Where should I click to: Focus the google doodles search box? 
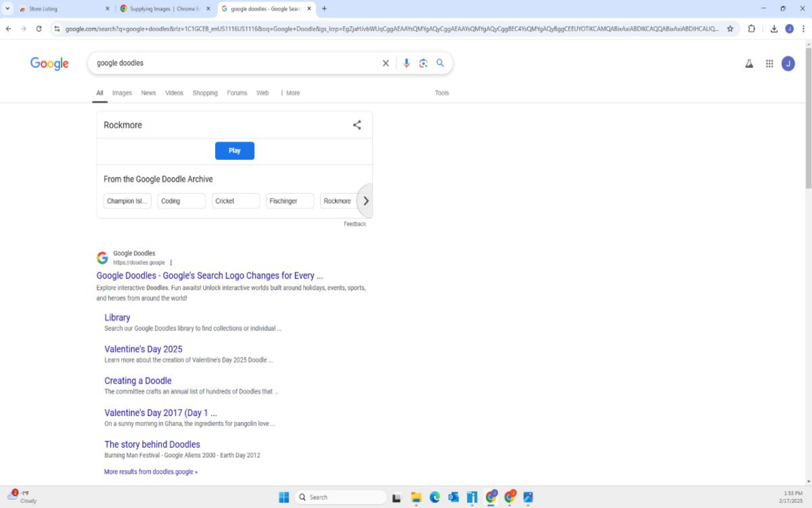tap(235, 63)
